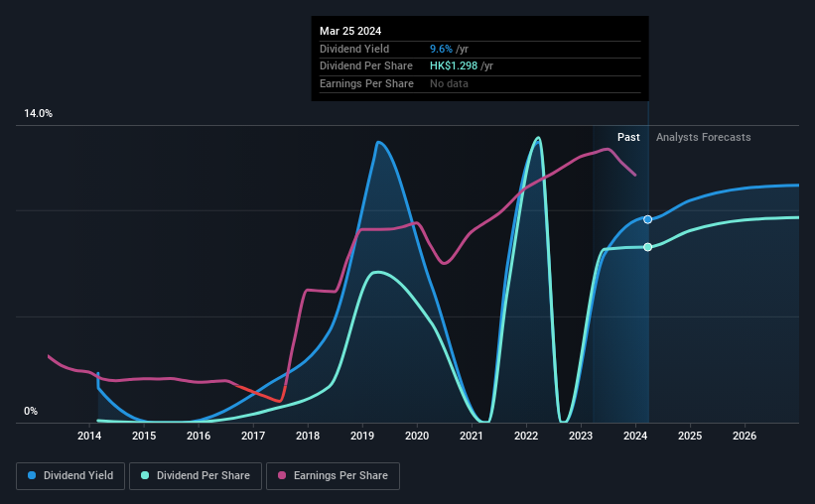Image resolution: width=815 pixels, height=504 pixels.
Task: Click the 0% y-axis label
Action: (31, 411)
